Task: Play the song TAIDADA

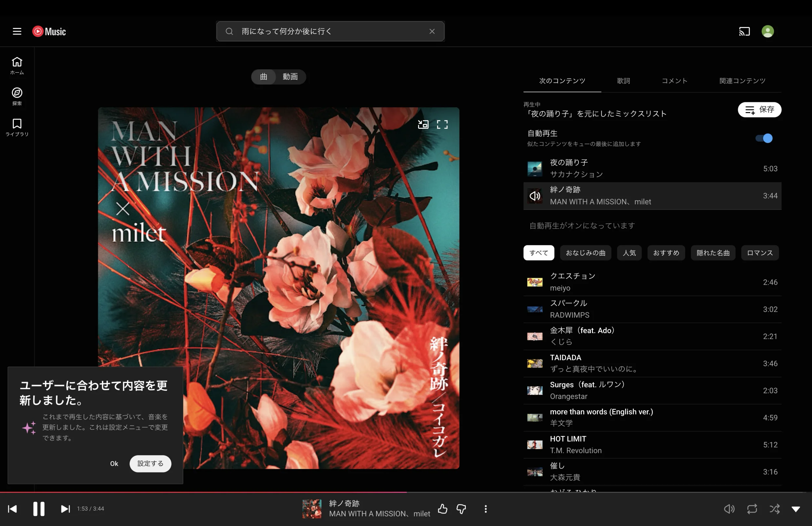Action: tap(652, 363)
